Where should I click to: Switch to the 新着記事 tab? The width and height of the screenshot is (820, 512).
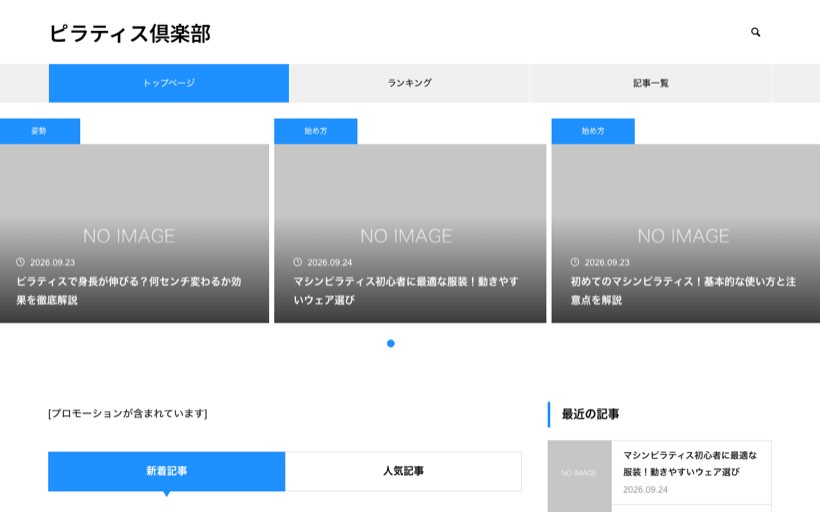(166, 471)
